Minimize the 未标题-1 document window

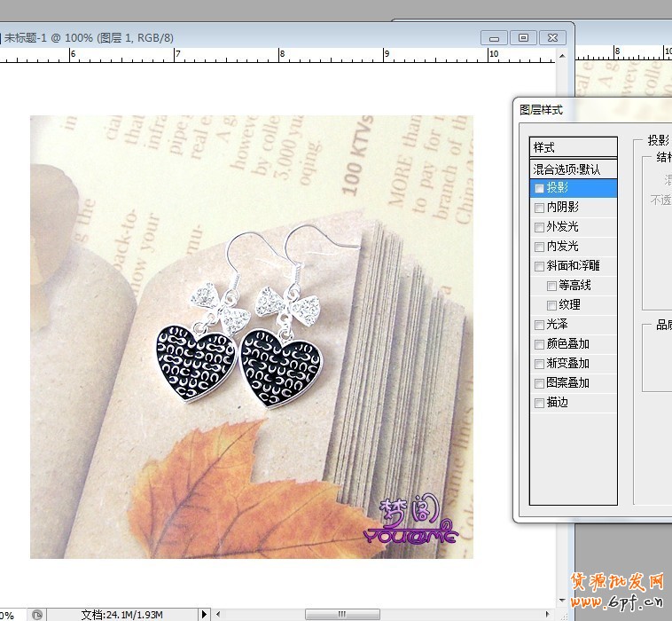pos(494,38)
